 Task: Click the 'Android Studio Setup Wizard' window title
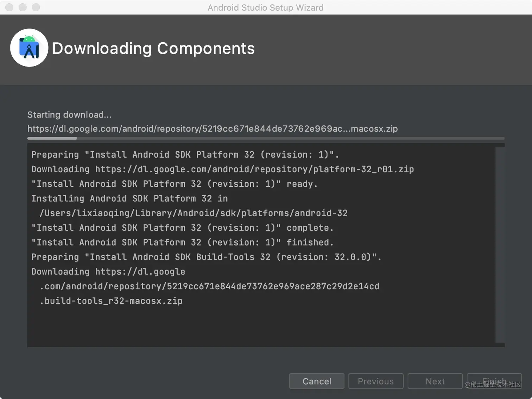pos(266,7)
